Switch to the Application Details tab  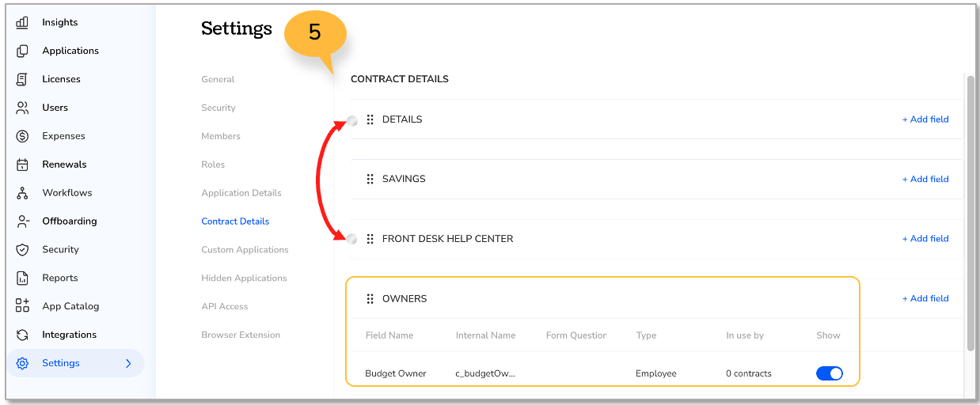point(241,193)
